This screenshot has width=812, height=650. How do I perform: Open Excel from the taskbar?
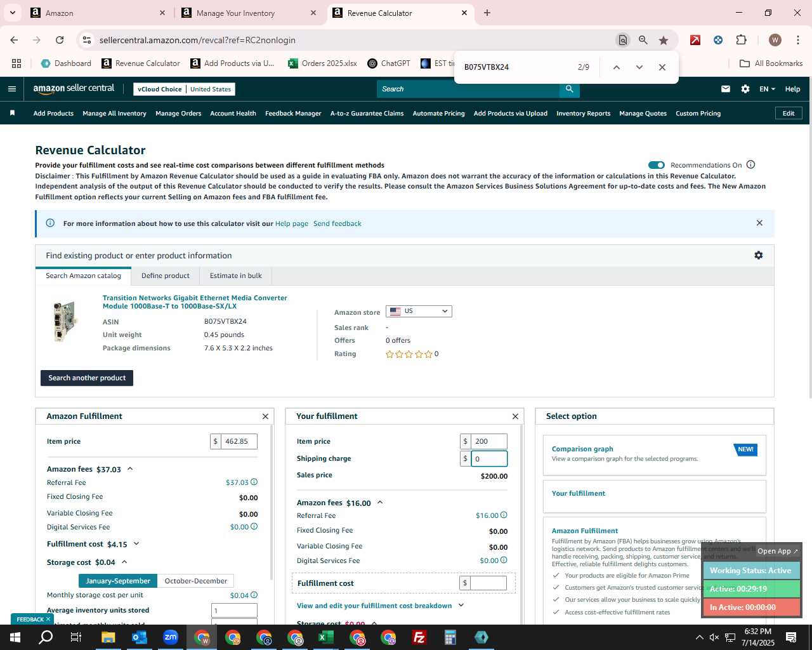tap(326, 637)
